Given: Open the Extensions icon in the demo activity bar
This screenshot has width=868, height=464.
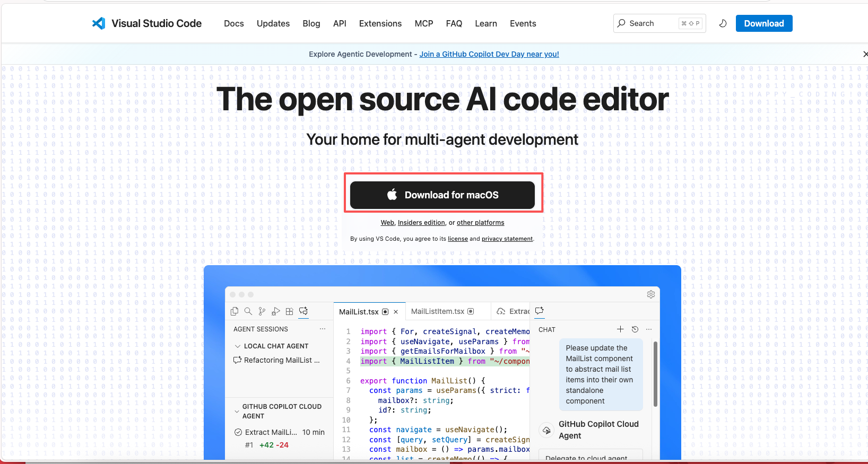Looking at the screenshot, I should [289, 311].
